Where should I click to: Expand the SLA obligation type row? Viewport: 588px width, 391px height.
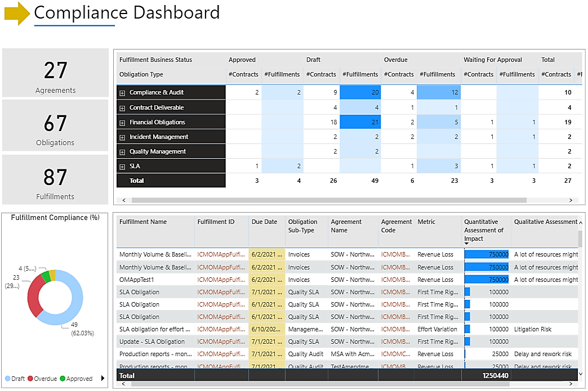click(122, 167)
